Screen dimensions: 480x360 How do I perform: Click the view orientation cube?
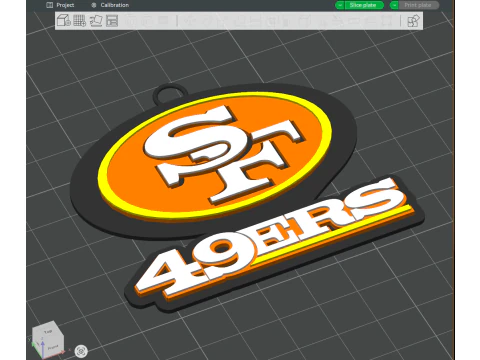coord(48,339)
